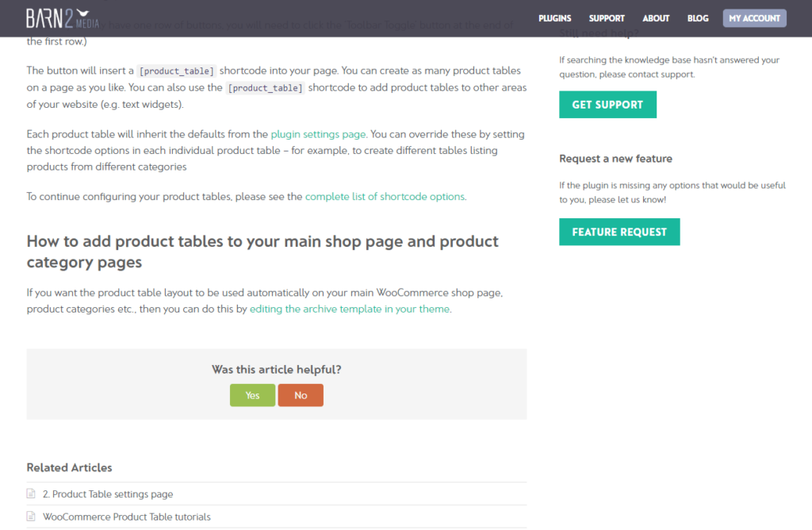Image resolution: width=812 pixels, height=530 pixels.
Task: Open the Plugins menu
Action: 554,18
